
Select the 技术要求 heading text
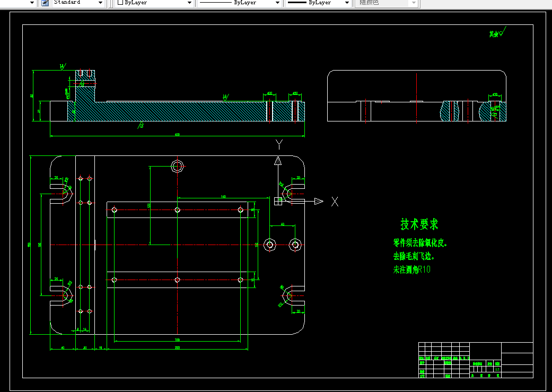coord(419,224)
